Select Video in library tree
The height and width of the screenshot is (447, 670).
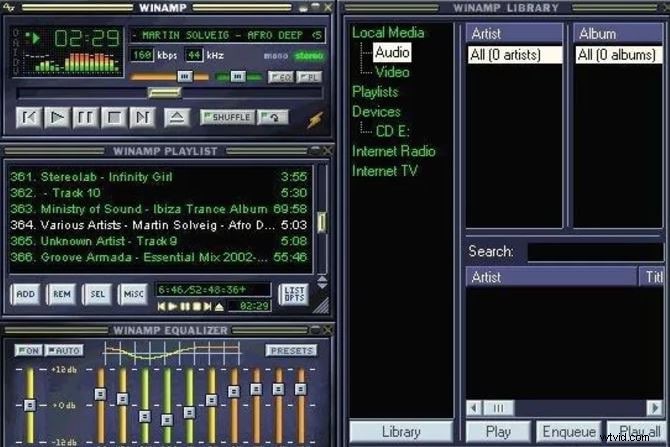coord(392,72)
